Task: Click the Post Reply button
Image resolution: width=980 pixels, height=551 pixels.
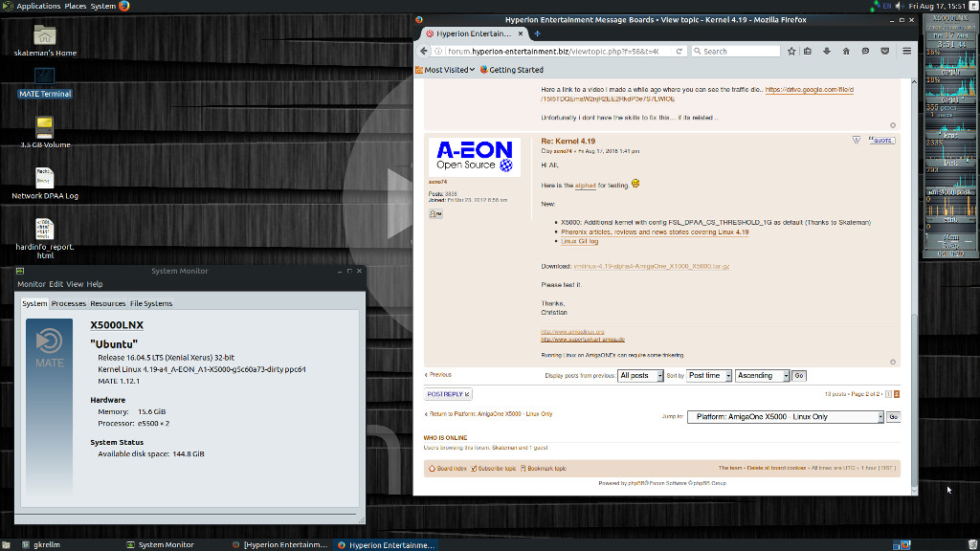Action: click(448, 394)
